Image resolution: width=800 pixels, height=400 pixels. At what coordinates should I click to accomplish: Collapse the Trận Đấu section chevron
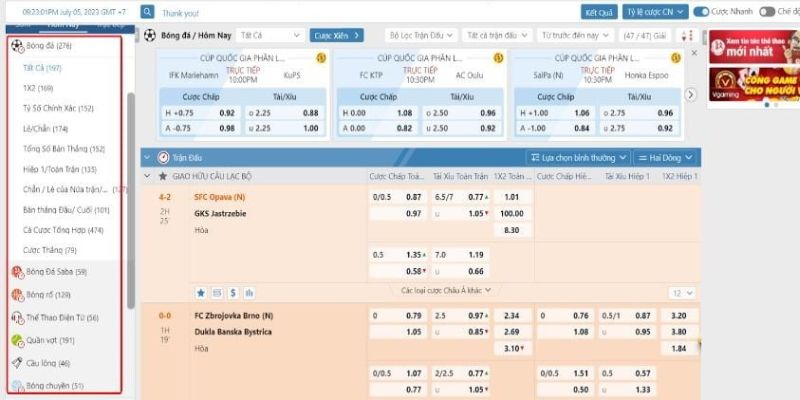[x=147, y=158]
